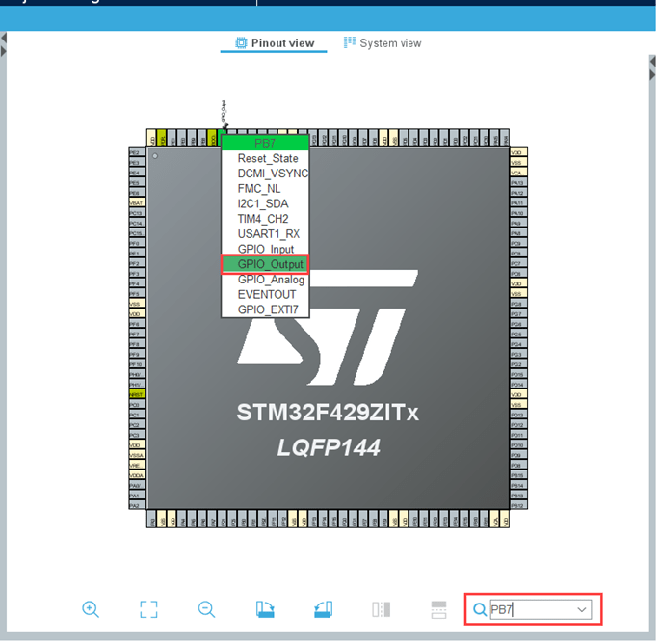660x644 pixels.
Task: Switch to the Pinout view tab
Action: click(275, 43)
